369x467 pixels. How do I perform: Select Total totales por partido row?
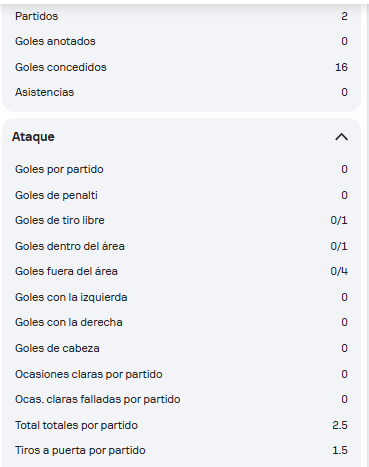pyautogui.click(x=181, y=425)
